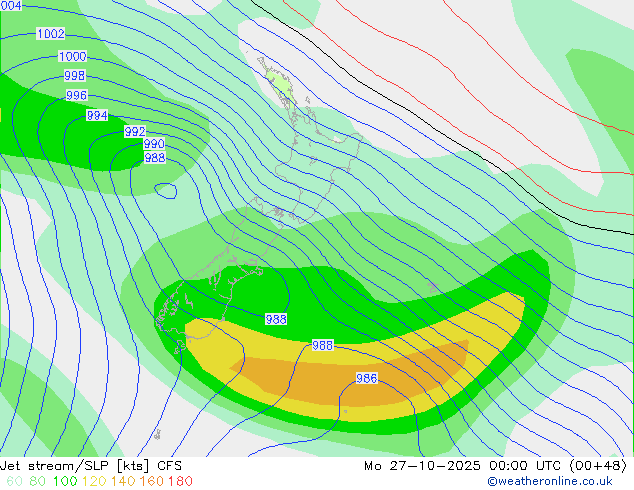This screenshot has width=634, height=490.
Task: Select the yellow 120 legend value
Action: (x=94, y=481)
